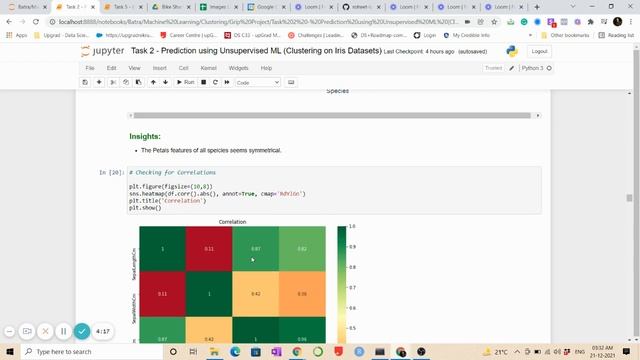This screenshot has width=640, height=360.
Task: Click the kernel status circle next to Python 3
Action: [549, 68]
